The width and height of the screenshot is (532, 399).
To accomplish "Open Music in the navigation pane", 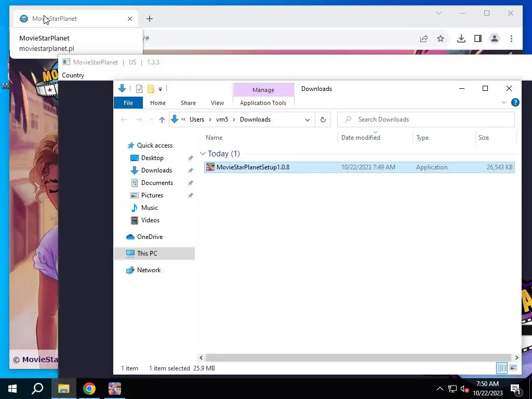I will coord(149,208).
